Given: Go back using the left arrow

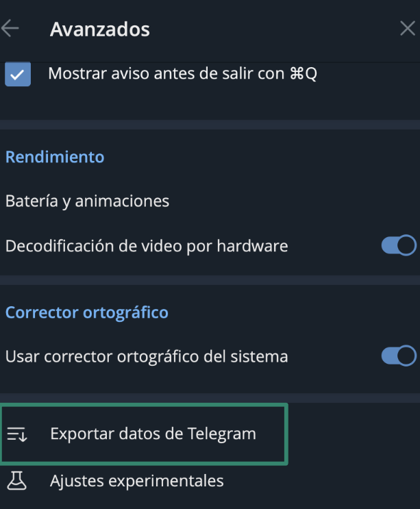Looking at the screenshot, I should (x=10, y=29).
